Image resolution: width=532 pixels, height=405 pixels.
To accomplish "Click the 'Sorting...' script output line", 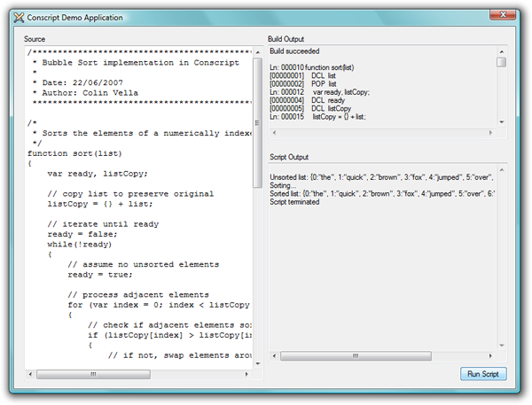I will [x=283, y=185].
